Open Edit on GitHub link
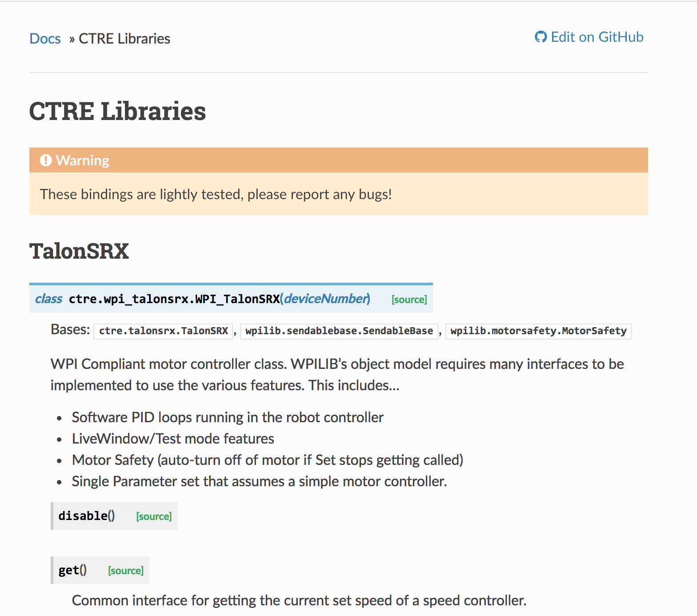Screen dimensions: 697x616 [589, 37]
